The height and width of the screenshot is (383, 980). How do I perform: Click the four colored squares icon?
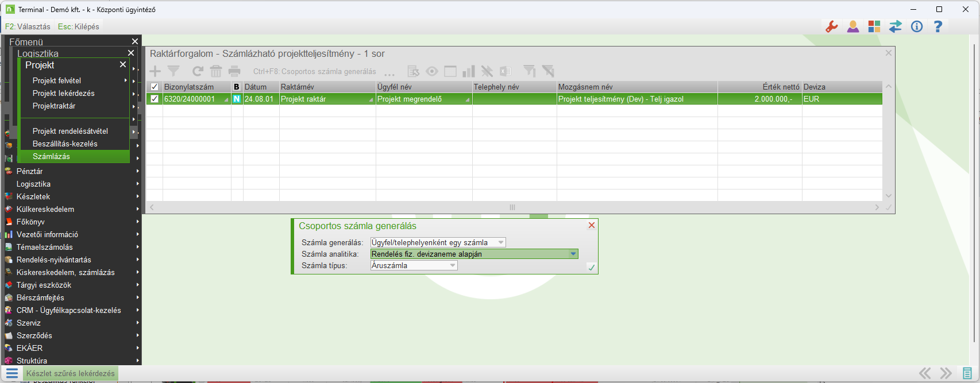coord(874,26)
